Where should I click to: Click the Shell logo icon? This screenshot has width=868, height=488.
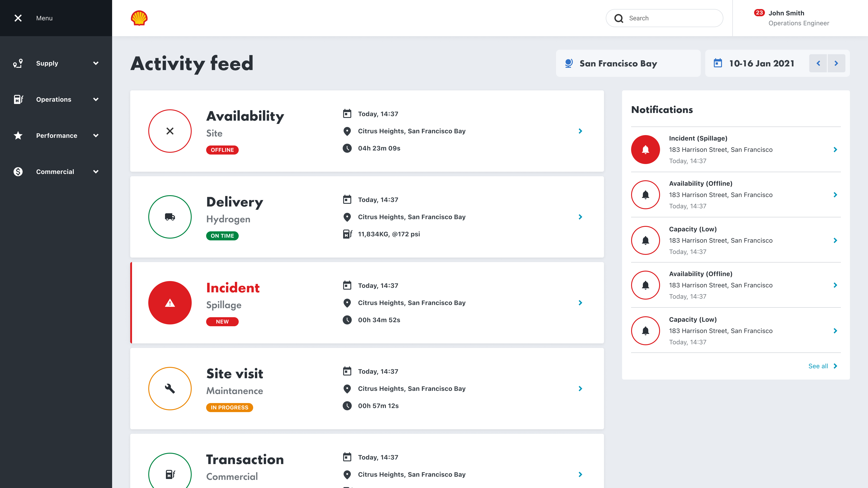coord(139,18)
